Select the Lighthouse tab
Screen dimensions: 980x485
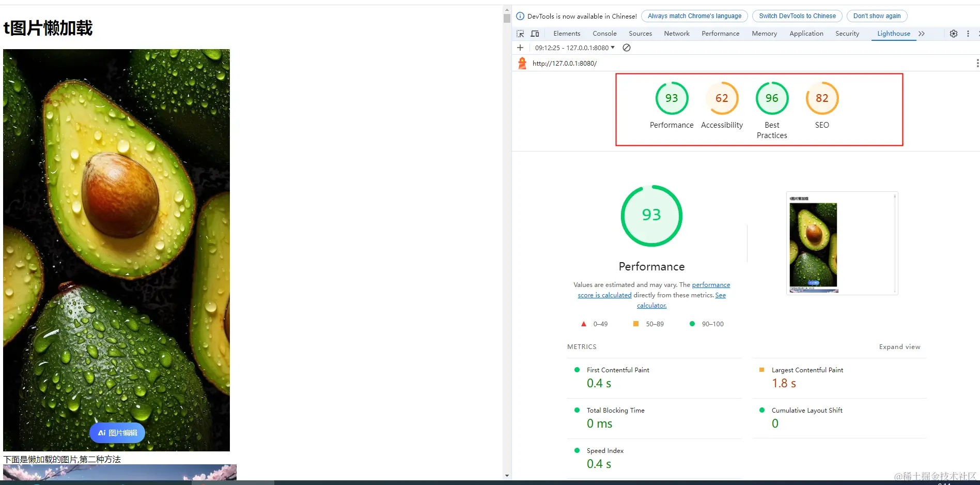point(894,34)
